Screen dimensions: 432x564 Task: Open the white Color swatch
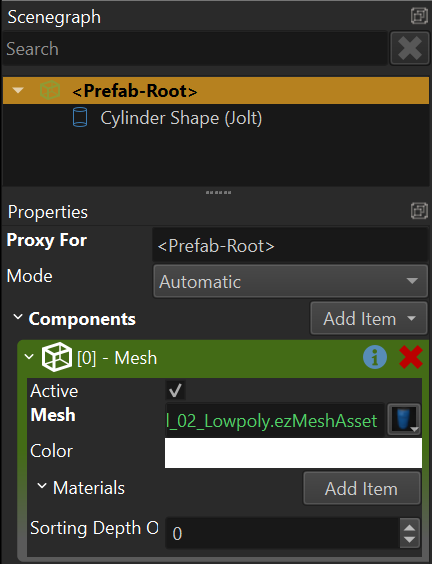click(293, 453)
